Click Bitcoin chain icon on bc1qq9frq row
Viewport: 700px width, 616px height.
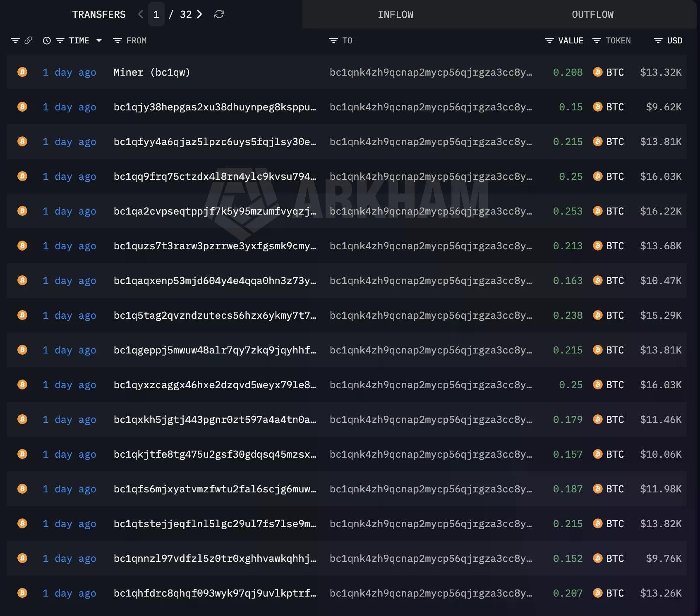click(x=22, y=176)
